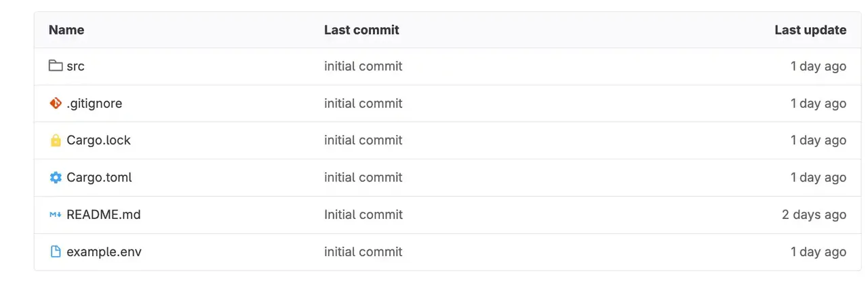Screen dimensions: 868x284
Task: Click the Cargo.lock padlock icon
Action: (56, 140)
